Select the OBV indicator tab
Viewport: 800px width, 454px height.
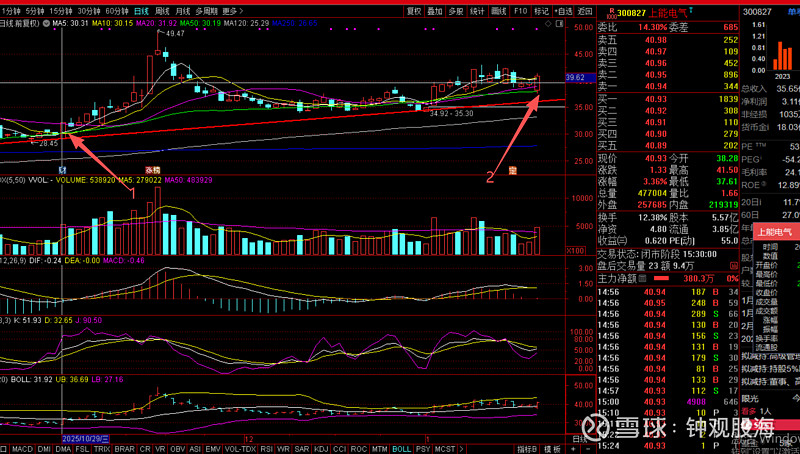tap(178, 449)
